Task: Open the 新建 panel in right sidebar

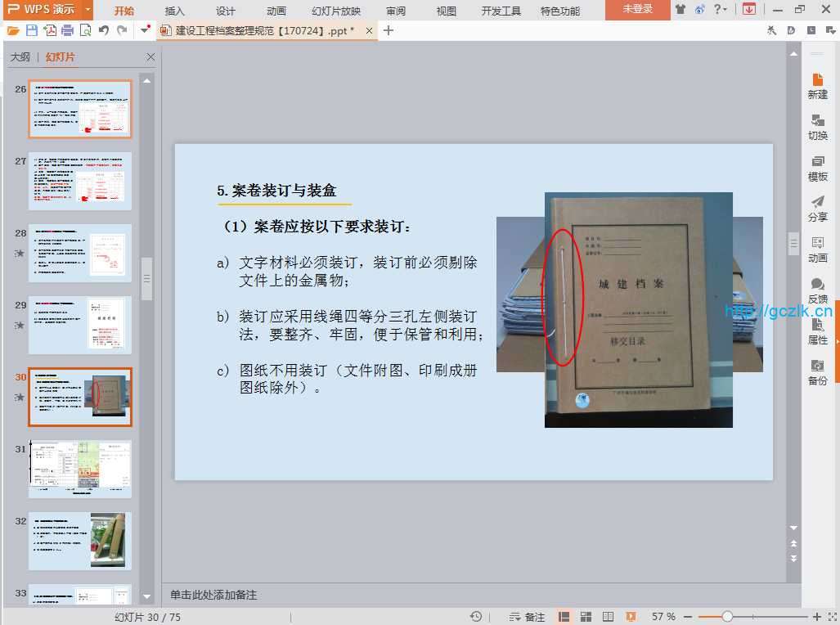Action: 817,86
